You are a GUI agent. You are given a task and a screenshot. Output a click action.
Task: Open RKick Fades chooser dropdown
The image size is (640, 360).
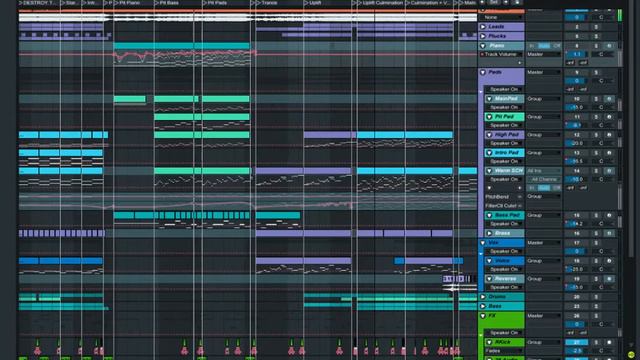pyautogui.click(x=504, y=351)
